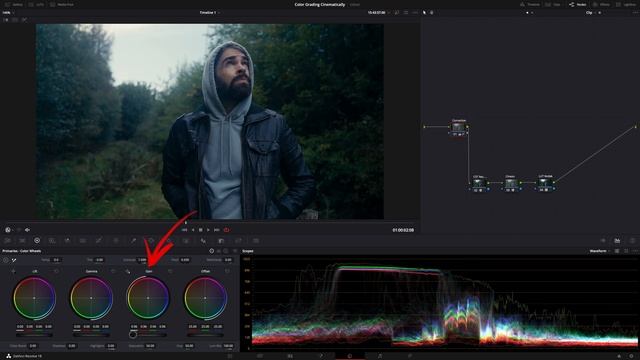Open the viewer zoom percentage dropdown
This screenshot has width=640, height=360.
tap(8, 13)
